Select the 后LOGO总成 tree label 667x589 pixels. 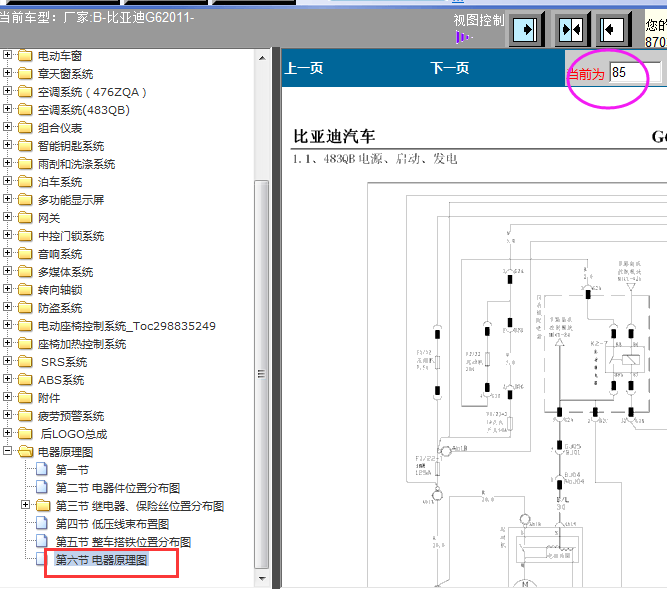click(73, 434)
